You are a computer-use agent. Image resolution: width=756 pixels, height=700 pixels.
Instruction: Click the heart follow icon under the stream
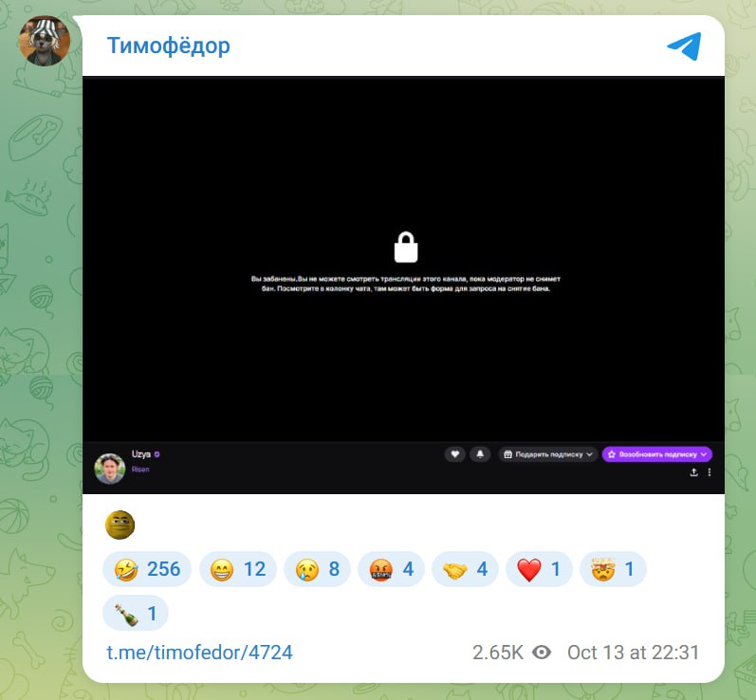[454, 454]
